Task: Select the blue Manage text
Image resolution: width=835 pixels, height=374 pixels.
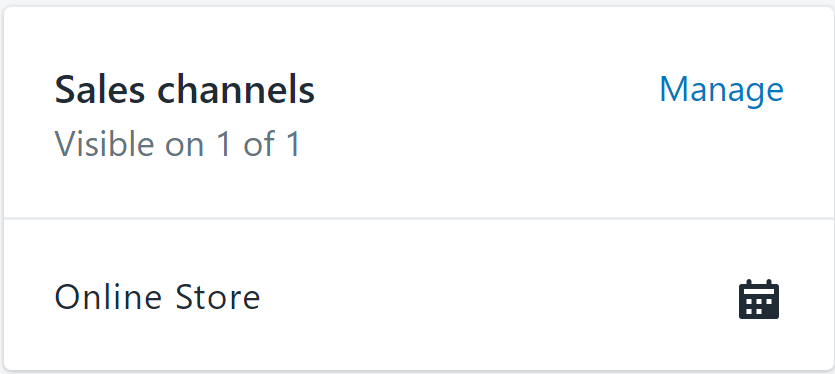Action: pyautogui.click(x=721, y=90)
